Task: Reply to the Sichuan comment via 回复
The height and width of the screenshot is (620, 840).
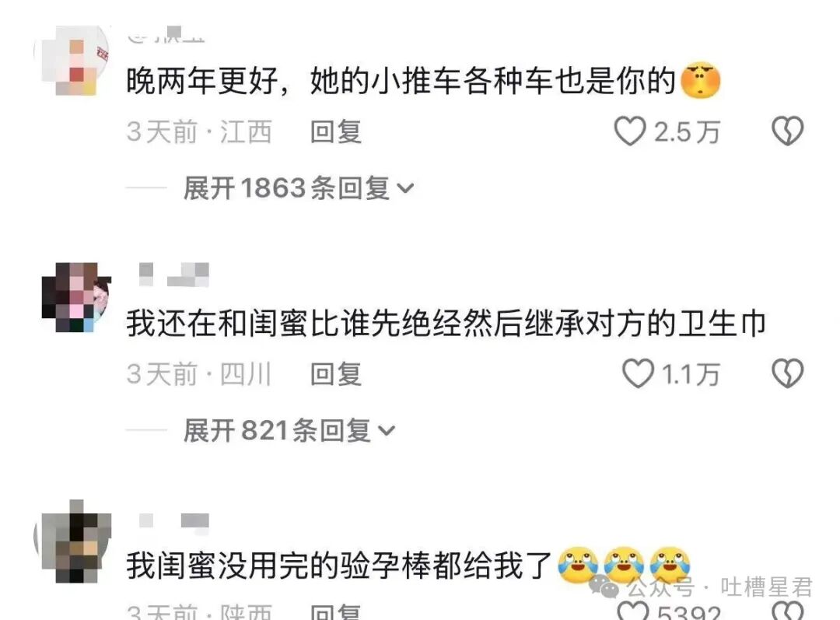Action: tap(336, 374)
